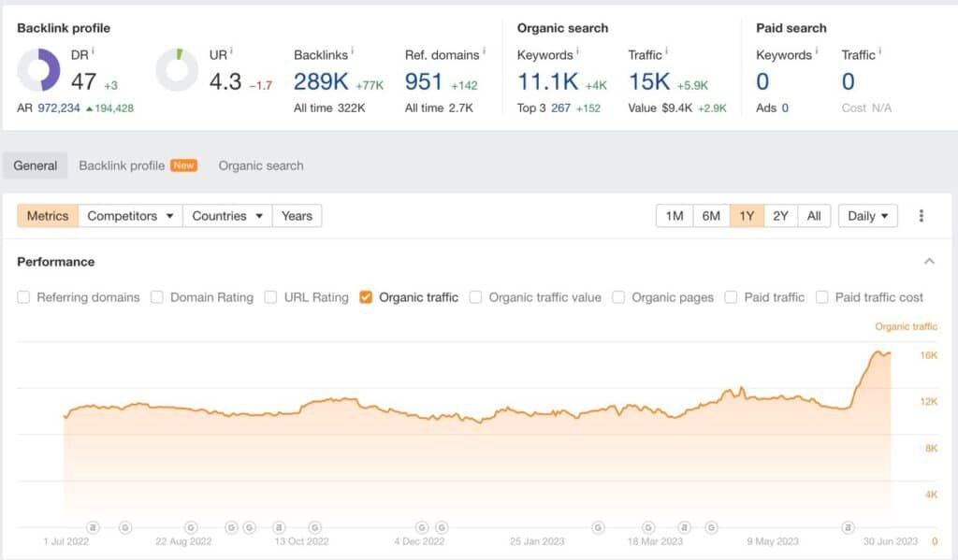Click the G marker above 13 Oct 2022
The height and width of the screenshot is (560, 958).
coord(314,527)
